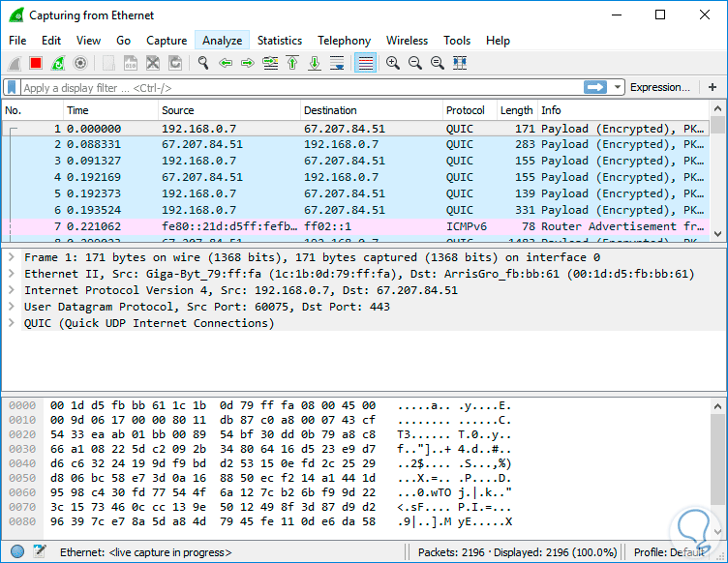This screenshot has height=563, width=728.
Task: Open Find packet magnifier tool
Action: pyautogui.click(x=203, y=63)
